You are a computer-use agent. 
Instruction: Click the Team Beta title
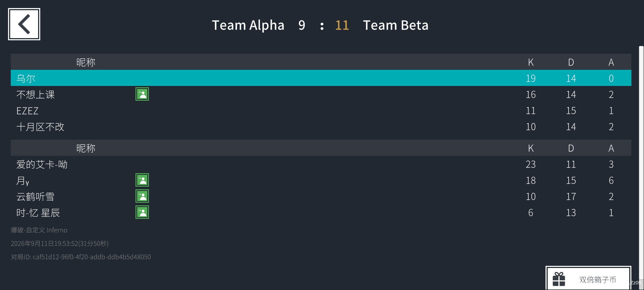(x=396, y=25)
